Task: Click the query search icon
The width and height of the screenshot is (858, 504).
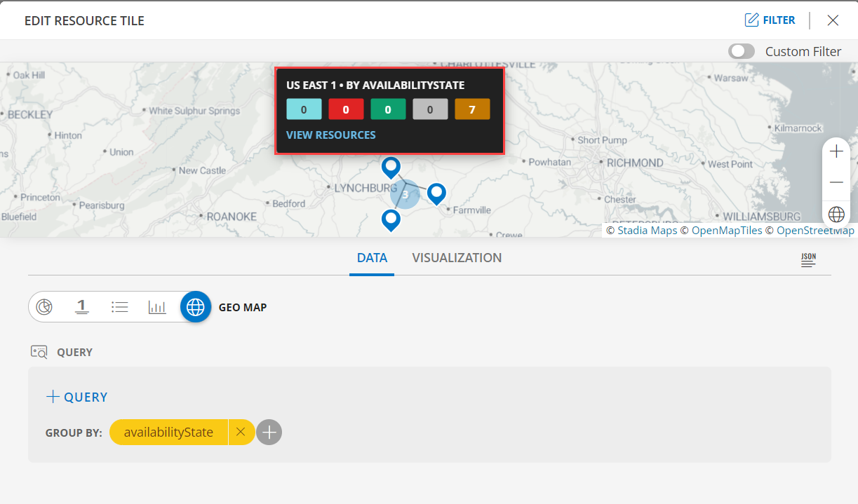Action: 39,352
